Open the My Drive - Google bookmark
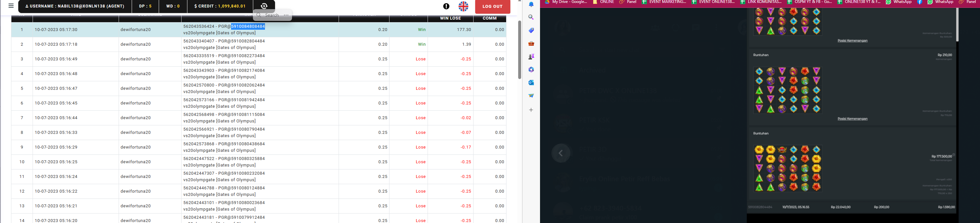This screenshot has width=980, height=223. (x=566, y=2)
